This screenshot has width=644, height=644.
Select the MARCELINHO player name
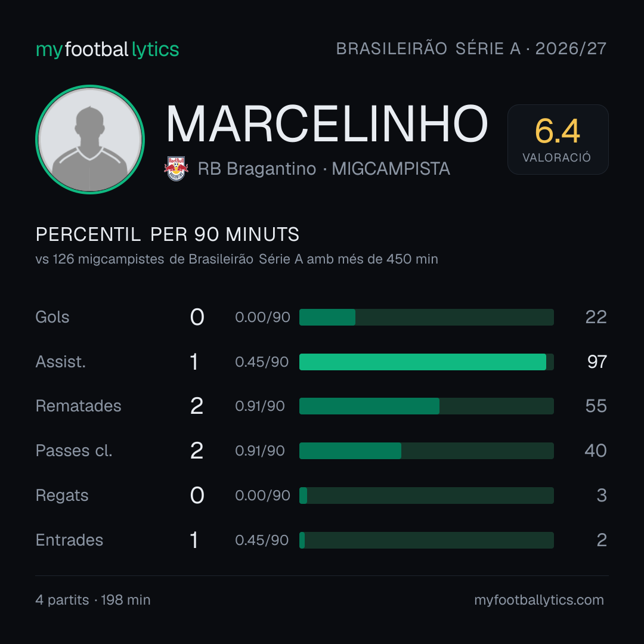click(327, 123)
